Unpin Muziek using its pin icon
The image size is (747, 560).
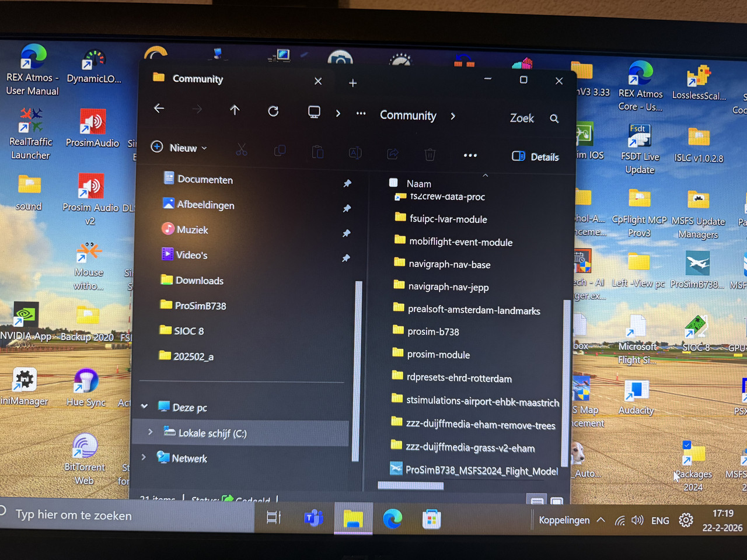[x=347, y=233]
